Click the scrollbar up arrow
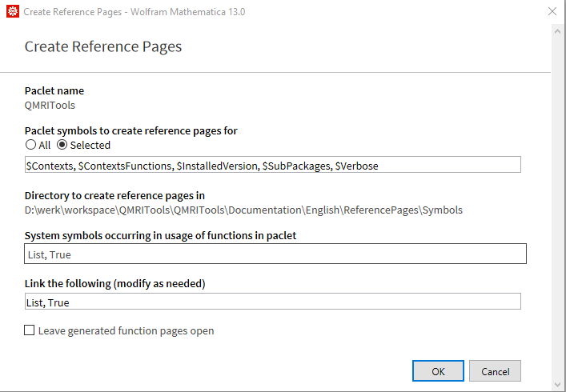The height and width of the screenshot is (392, 566). pyautogui.click(x=557, y=31)
